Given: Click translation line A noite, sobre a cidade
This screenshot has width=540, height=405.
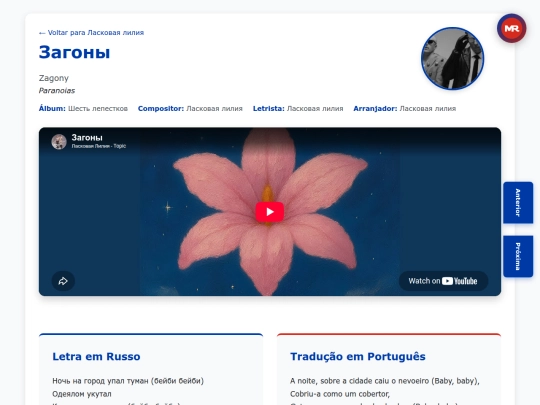Looking at the screenshot, I should tap(385, 381).
